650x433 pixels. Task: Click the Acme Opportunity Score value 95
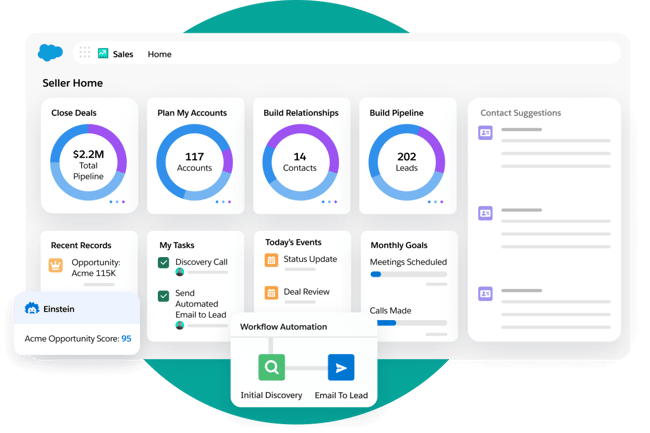126,339
